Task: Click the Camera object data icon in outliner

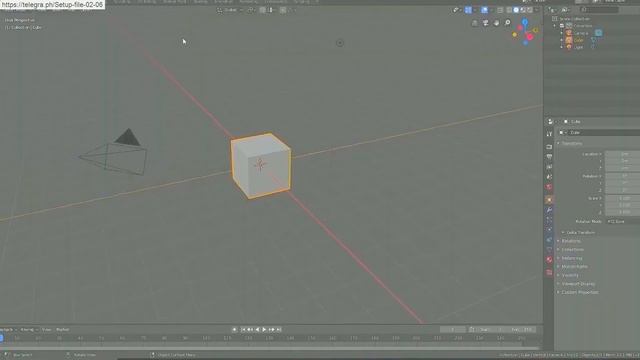Action: click(x=598, y=33)
